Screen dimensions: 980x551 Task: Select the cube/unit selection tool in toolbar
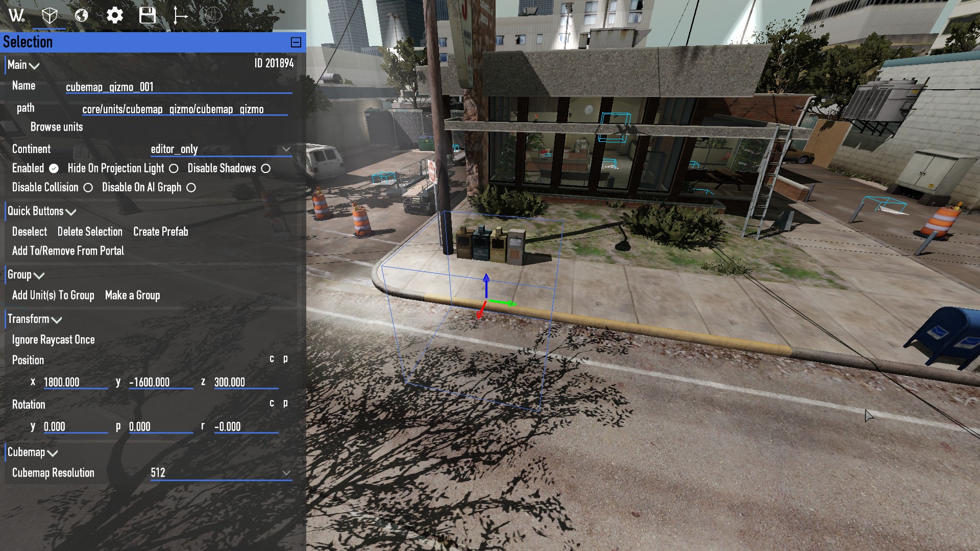coord(49,15)
